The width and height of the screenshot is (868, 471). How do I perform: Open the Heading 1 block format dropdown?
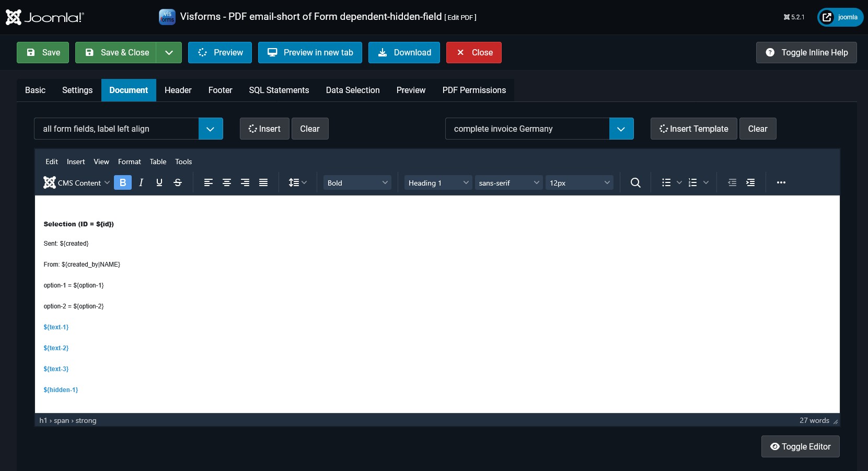click(438, 182)
